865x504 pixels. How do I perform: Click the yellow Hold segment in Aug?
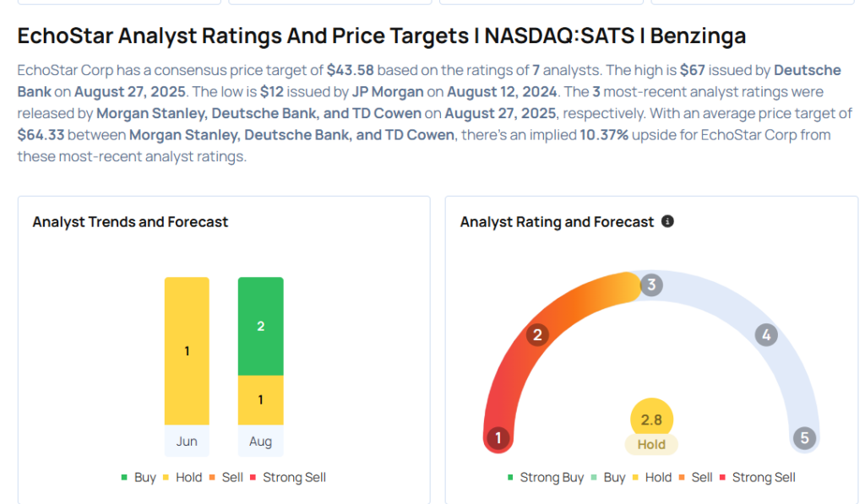click(260, 399)
